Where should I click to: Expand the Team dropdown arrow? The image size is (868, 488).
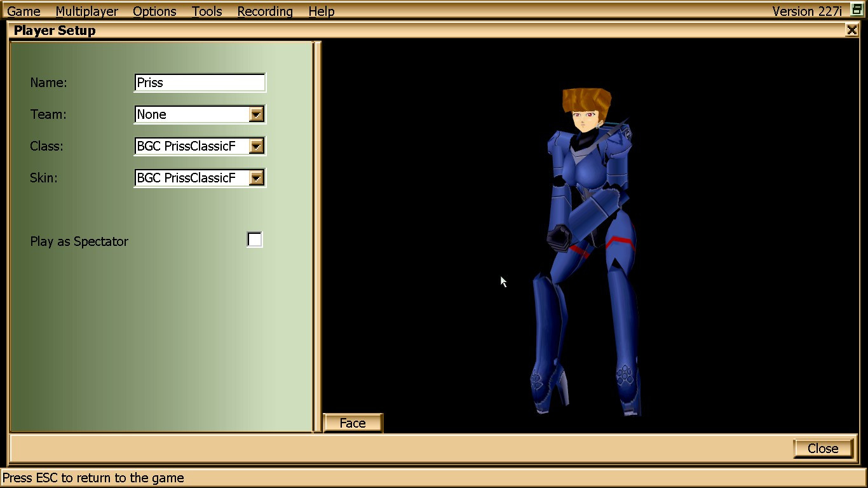(x=256, y=114)
